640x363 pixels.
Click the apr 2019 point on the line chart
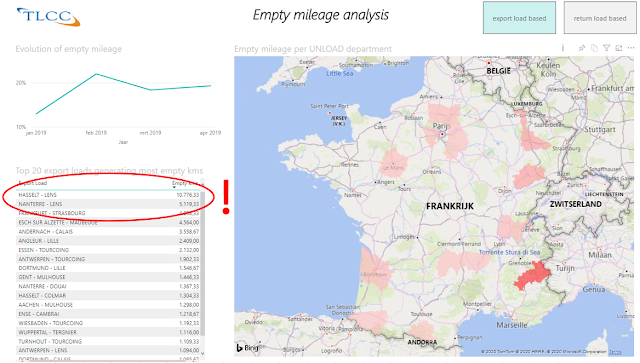tap(211, 85)
